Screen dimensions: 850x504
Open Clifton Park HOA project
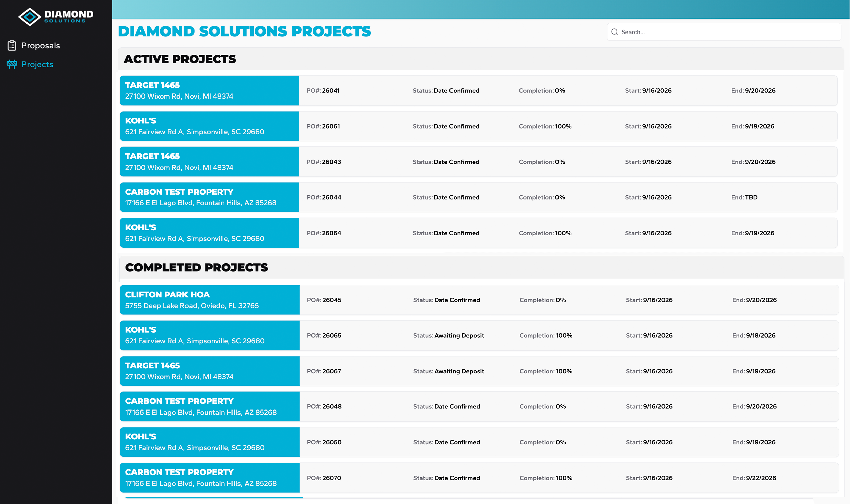coord(479,300)
